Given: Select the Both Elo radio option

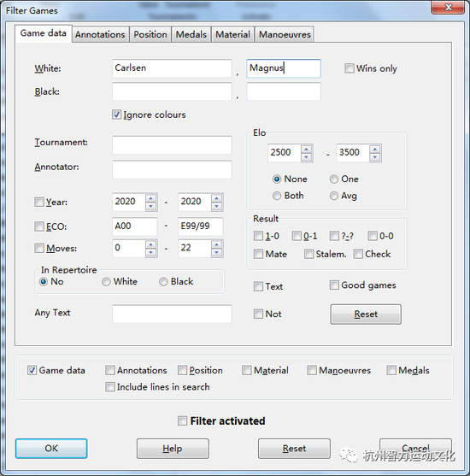Looking at the screenshot, I should [x=277, y=196].
